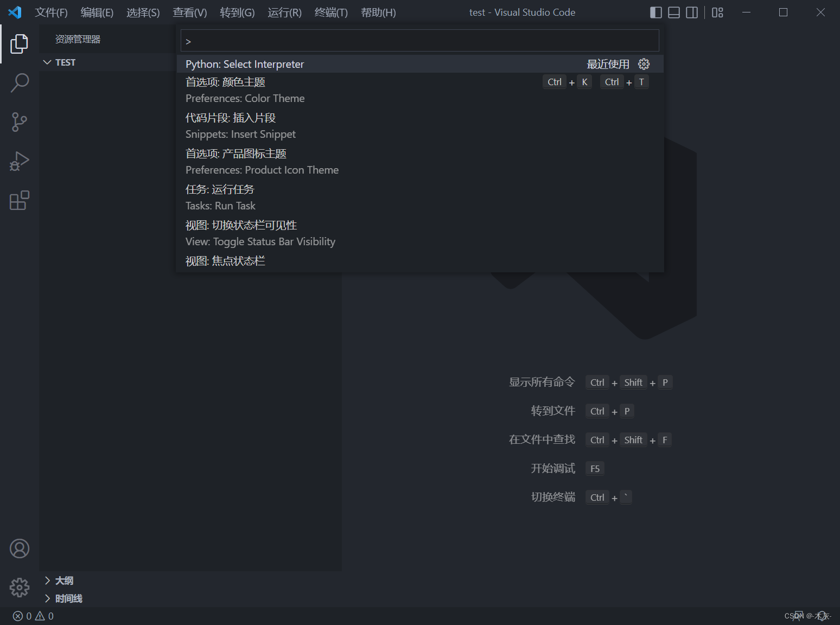
Task: Open the Run and Debug view icon
Action: pyautogui.click(x=19, y=161)
